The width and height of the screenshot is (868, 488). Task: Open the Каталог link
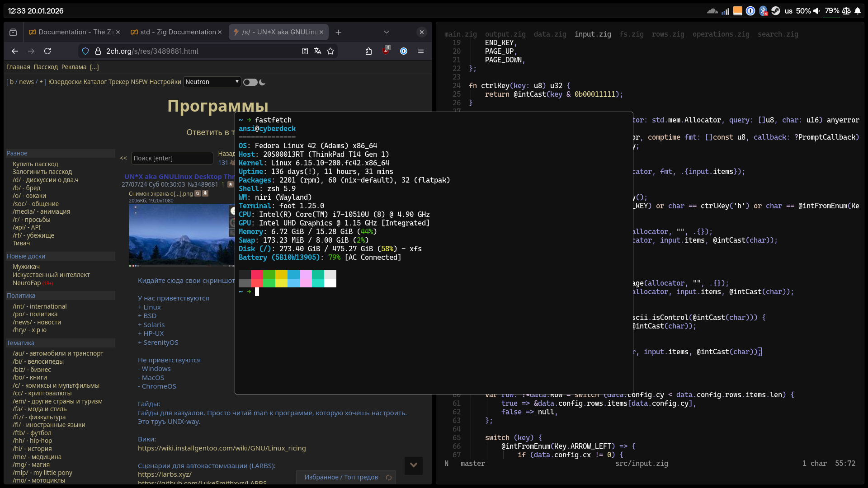pyautogui.click(x=94, y=82)
